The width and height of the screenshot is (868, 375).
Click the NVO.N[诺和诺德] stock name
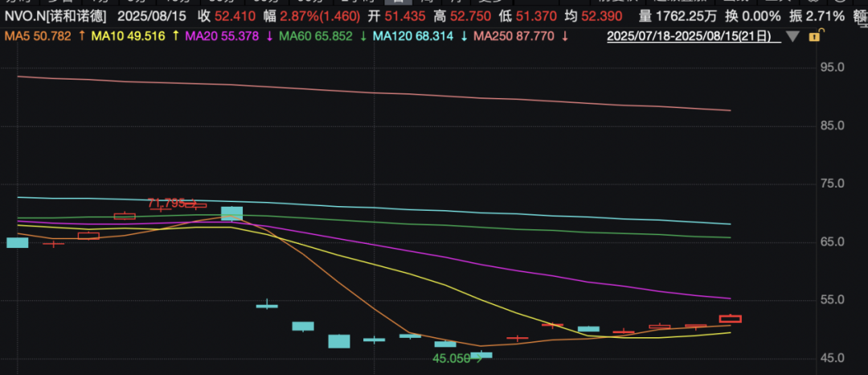(56, 16)
